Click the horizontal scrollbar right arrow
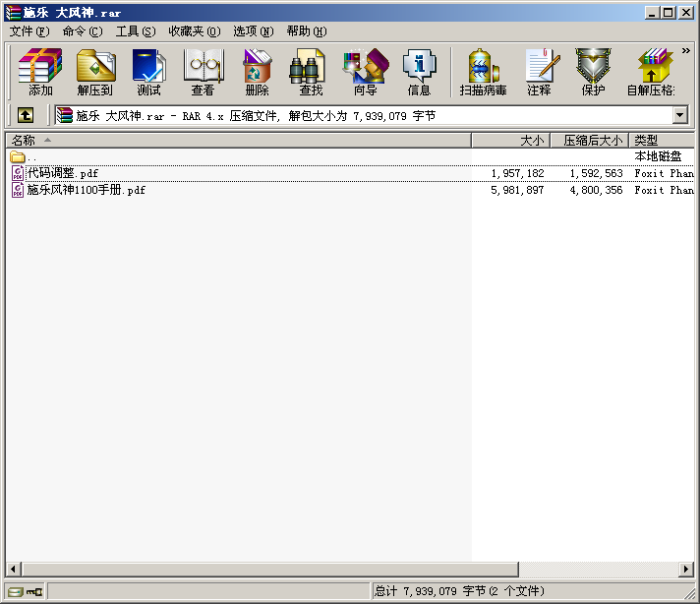700x604 pixels. point(686,570)
